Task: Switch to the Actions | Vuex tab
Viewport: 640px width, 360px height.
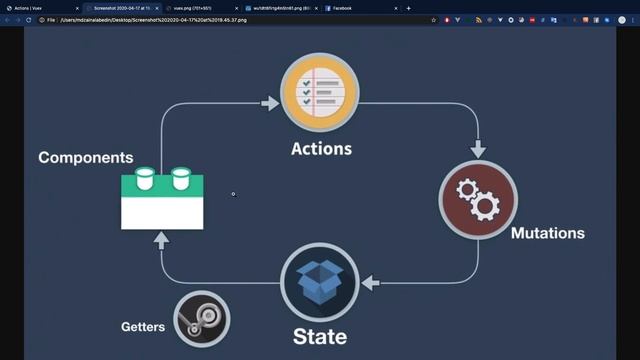Action: tap(41, 8)
